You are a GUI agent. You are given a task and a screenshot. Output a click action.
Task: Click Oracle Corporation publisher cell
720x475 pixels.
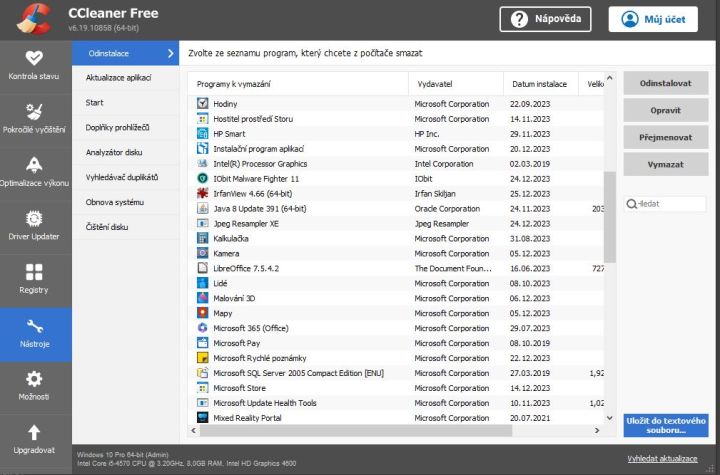click(447, 209)
